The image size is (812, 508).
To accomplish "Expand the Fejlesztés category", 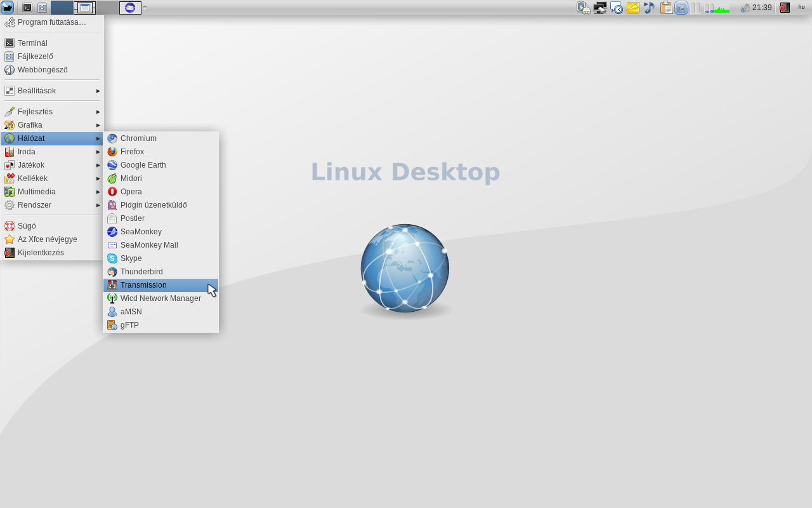I will tap(52, 112).
